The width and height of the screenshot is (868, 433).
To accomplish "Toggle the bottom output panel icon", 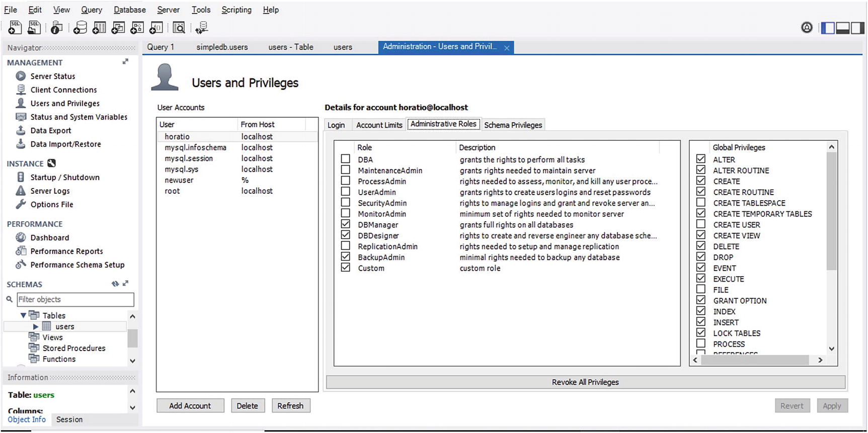I will (x=843, y=28).
